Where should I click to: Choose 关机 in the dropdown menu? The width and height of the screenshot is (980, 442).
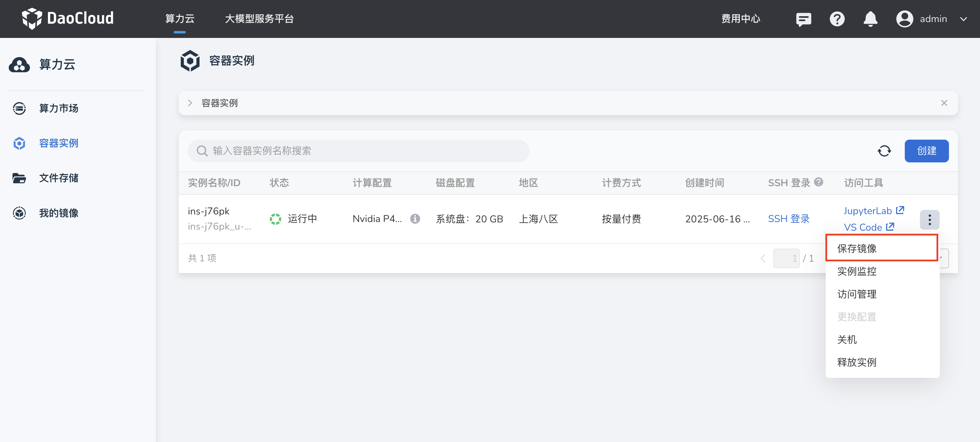pos(847,339)
